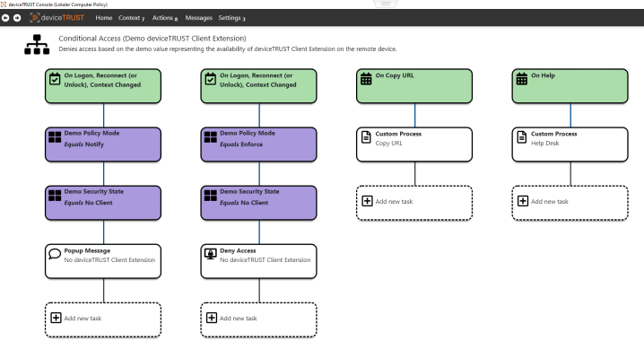Click the Conditional Access action title
The height and width of the screenshot is (359, 644).
point(152,39)
